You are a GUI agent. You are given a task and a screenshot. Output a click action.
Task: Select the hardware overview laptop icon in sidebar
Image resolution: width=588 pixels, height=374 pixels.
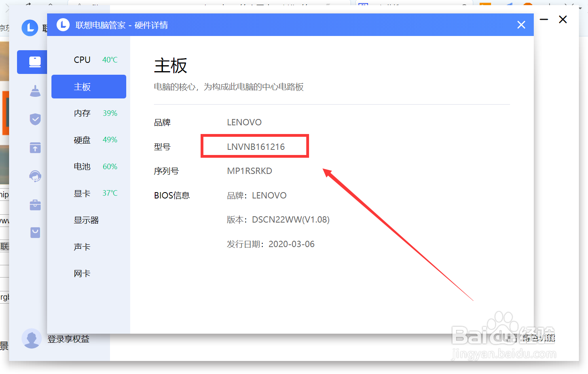(x=35, y=62)
